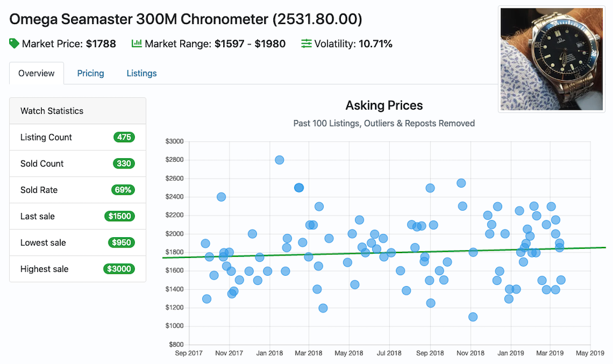
Task: Click the 330 Sold Count badge
Action: click(x=124, y=164)
